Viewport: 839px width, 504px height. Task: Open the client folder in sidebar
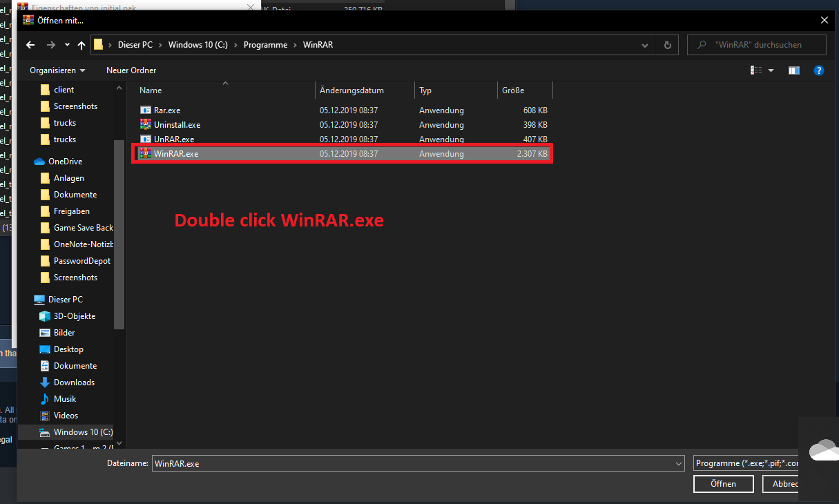pyautogui.click(x=64, y=90)
